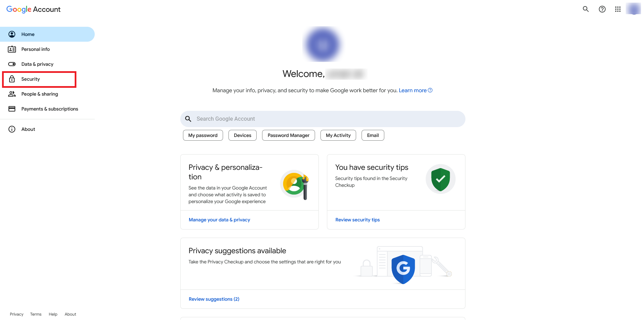Open Manage your data & privacy link
The height and width of the screenshot is (320, 644).
click(219, 220)
